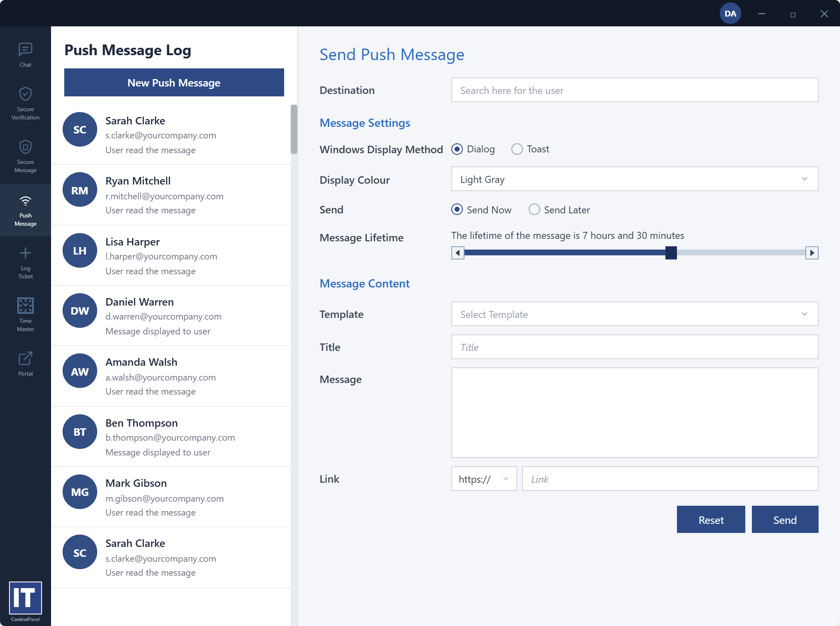The image size is (840, 626).
Task: Select Dialog display method
Action: click(457, 149)
